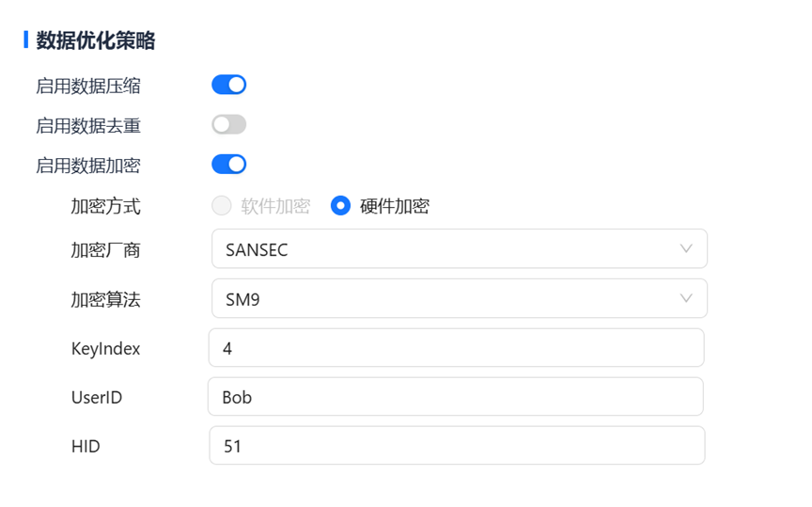Click the 加密算法 label
This screenshot has width=812, height=507.
tap(105, 300)
